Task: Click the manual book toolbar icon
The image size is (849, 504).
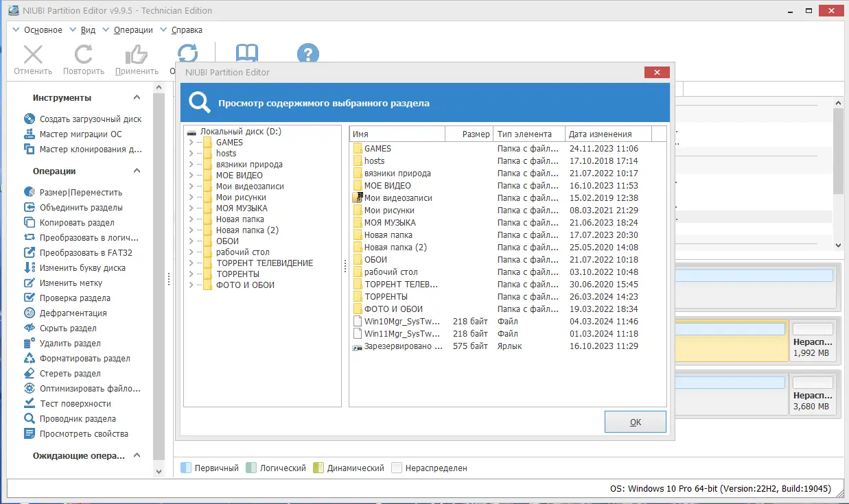Action: point(247,54)
